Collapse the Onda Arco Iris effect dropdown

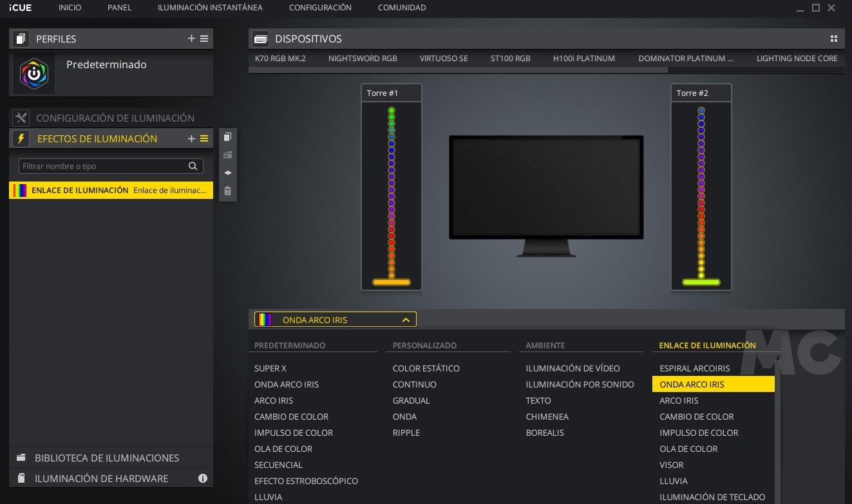click(406, 320)
